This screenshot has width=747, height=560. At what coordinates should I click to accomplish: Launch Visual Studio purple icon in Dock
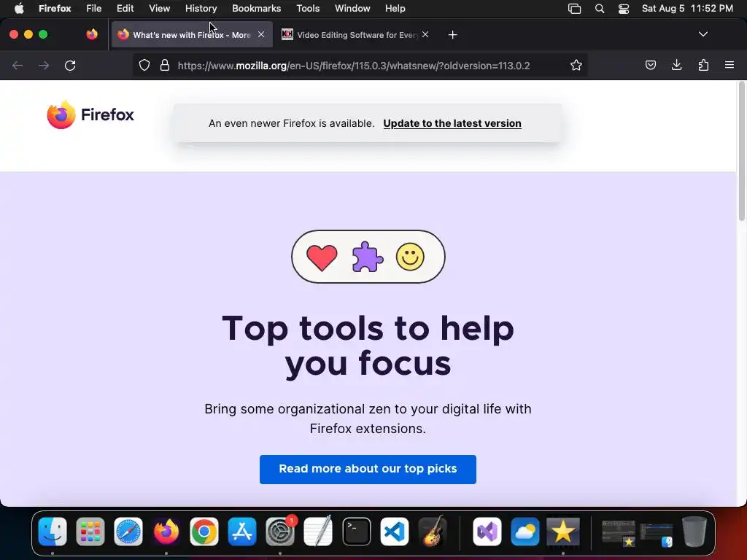[487, 532]
